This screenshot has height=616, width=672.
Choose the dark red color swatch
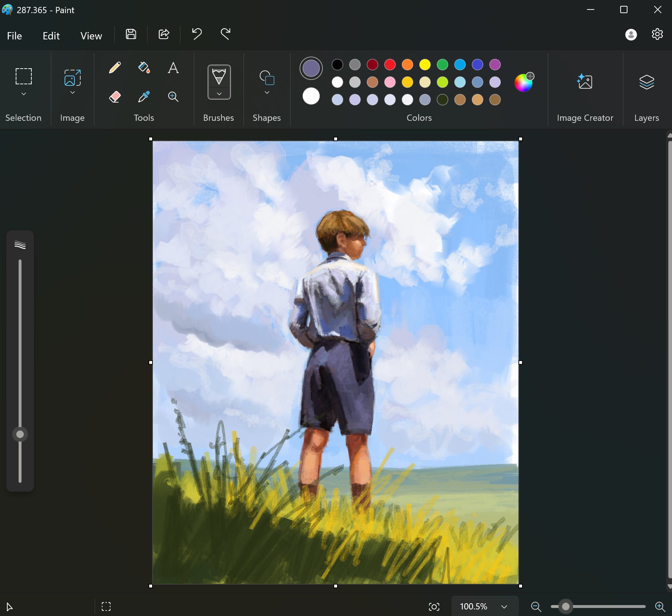click(x=372, y=65)
